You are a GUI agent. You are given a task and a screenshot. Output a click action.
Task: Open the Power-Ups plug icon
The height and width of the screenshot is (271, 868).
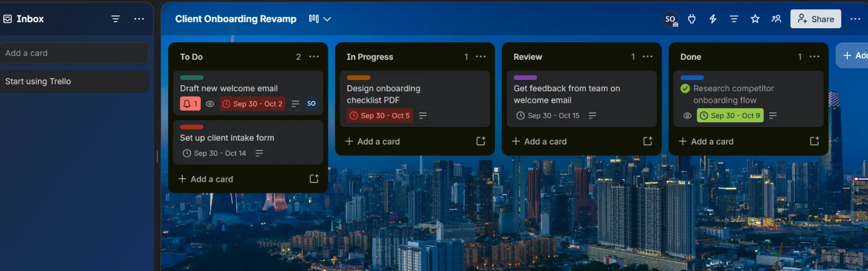coord(692,19)
